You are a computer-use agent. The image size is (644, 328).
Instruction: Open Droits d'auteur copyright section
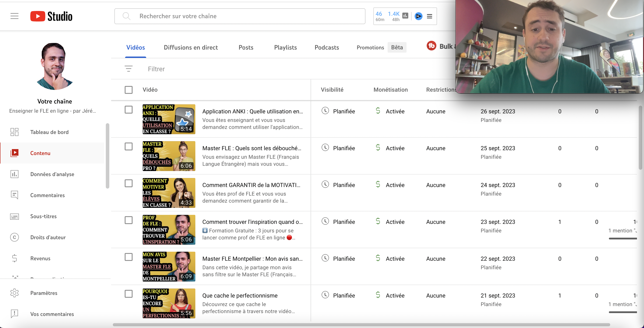48,237
